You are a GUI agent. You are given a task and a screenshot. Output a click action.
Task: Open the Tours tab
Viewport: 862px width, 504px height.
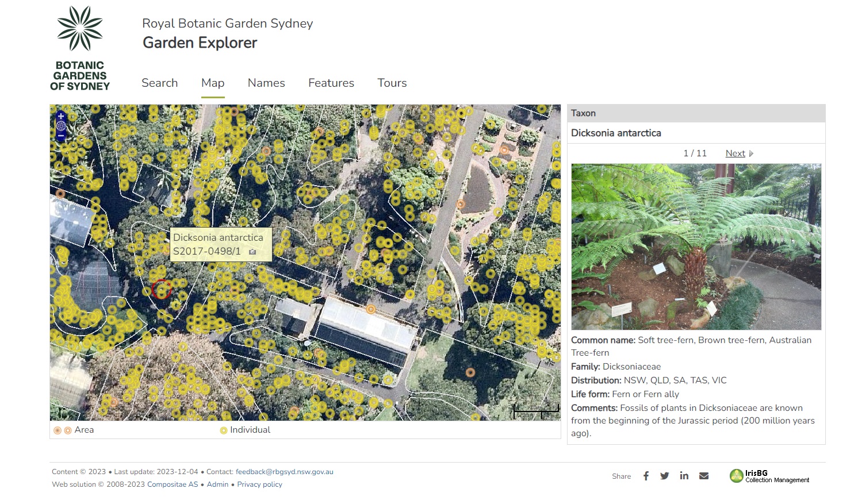[x=392, y=83]
